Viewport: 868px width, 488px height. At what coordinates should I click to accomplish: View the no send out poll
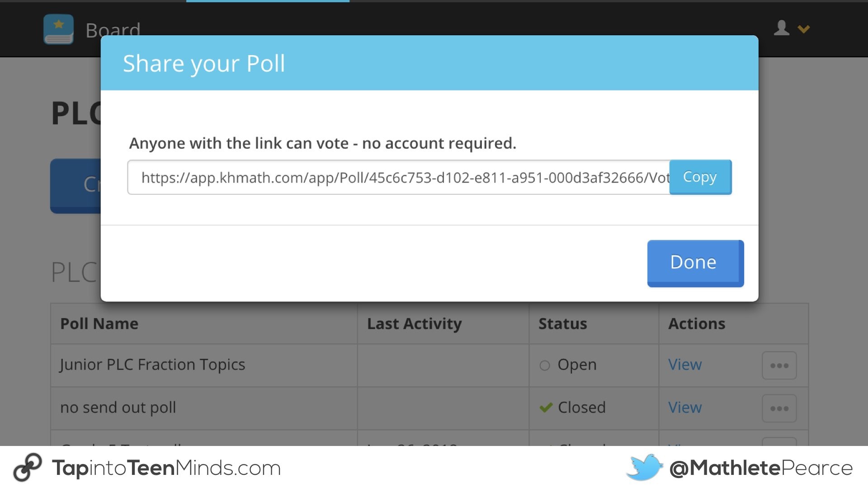685,408
